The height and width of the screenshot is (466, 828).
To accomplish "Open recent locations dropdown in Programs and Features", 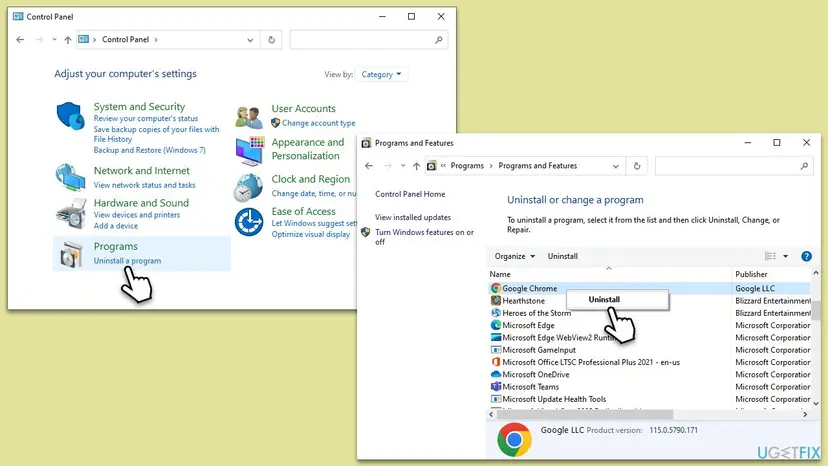I will point(403,166).
